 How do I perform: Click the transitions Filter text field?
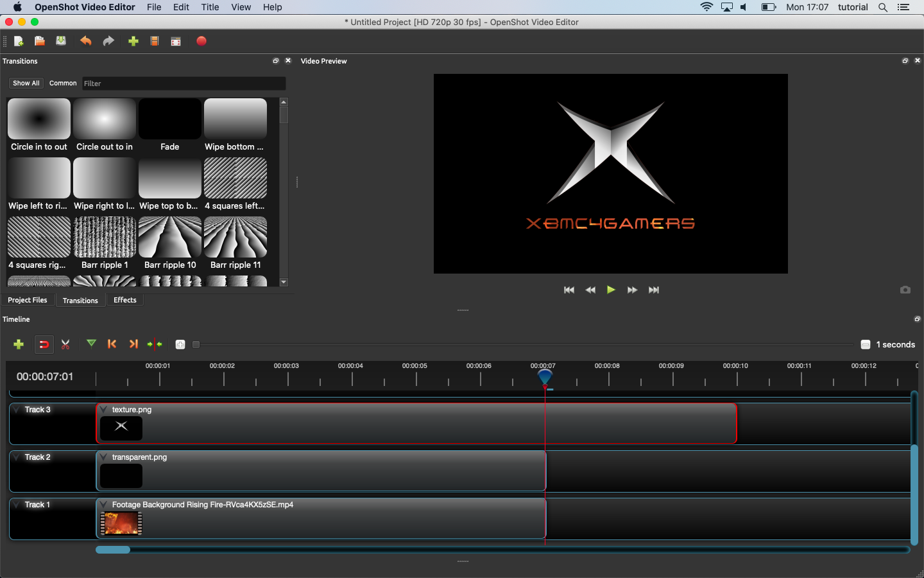(x=184, y=83)
